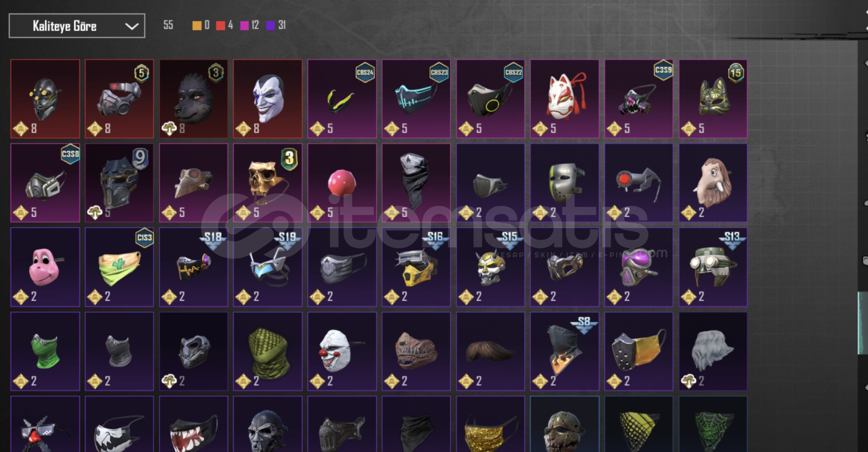This screenshot has width=868, height=452.
Task: Choose the black wolf head mask
Action: coord(194,99)
